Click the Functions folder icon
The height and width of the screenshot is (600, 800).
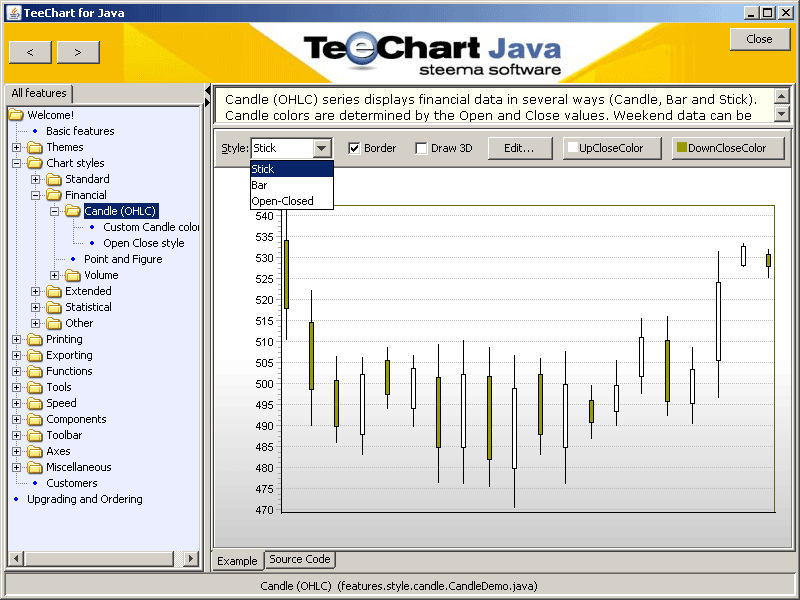coord(35,371)
